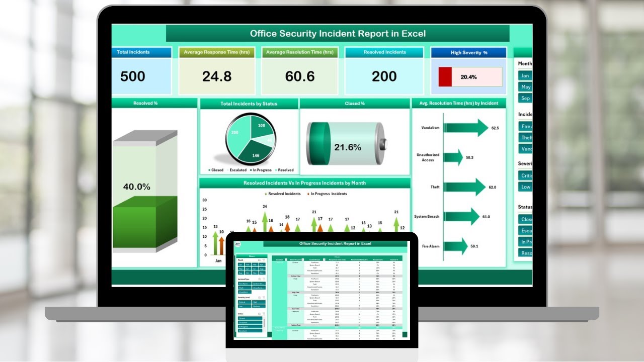Select Sep in the large dashboard Month slicer

click(x=525, y=99)
